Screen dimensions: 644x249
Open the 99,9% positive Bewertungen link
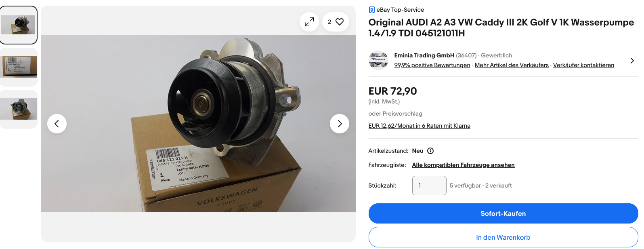pyautogui.click(x=432, y=65)
